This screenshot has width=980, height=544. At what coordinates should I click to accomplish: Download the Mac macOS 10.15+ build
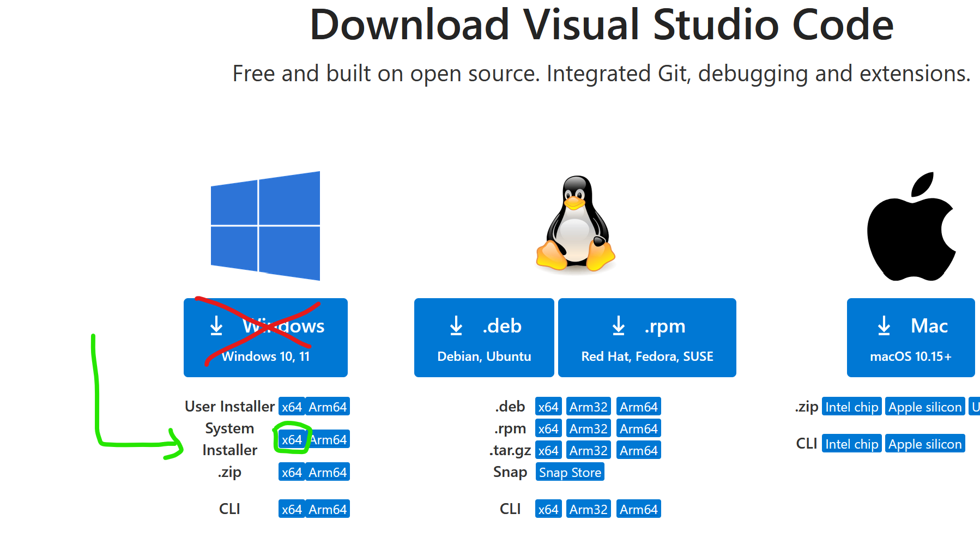[x=911, y=337]
